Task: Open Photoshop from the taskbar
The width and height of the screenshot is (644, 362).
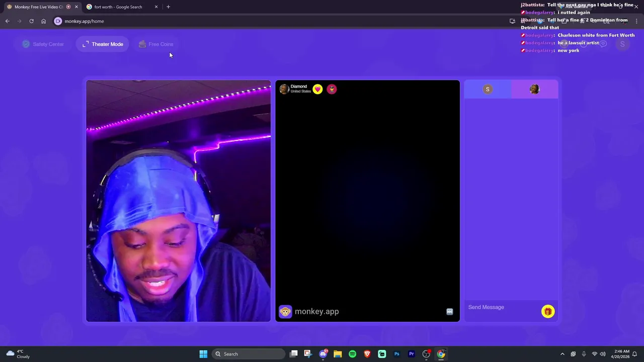Action: click(x=396, y=354)
